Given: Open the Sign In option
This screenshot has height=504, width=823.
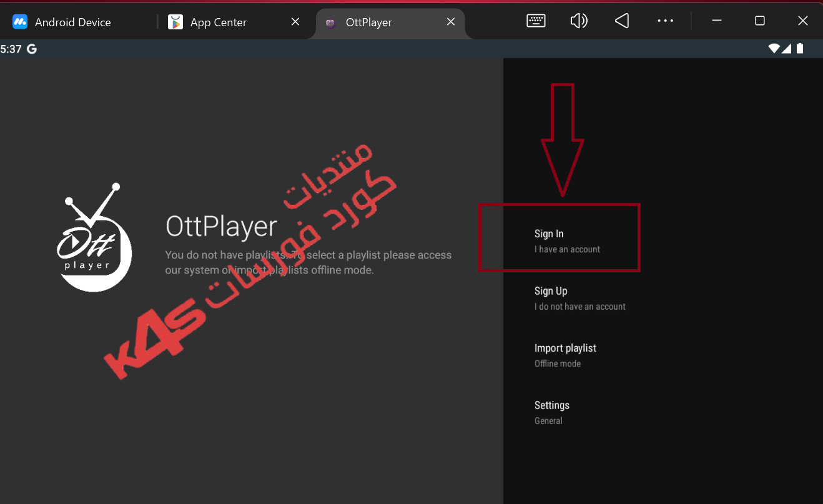Looking at the screenshot, I should (567, 240).
